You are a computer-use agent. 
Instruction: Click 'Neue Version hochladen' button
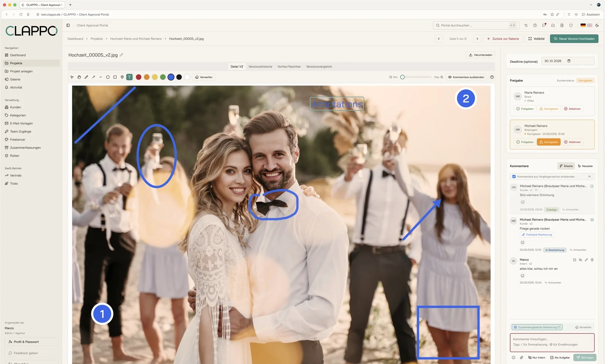pyautogui.click(x=574, y=39)
